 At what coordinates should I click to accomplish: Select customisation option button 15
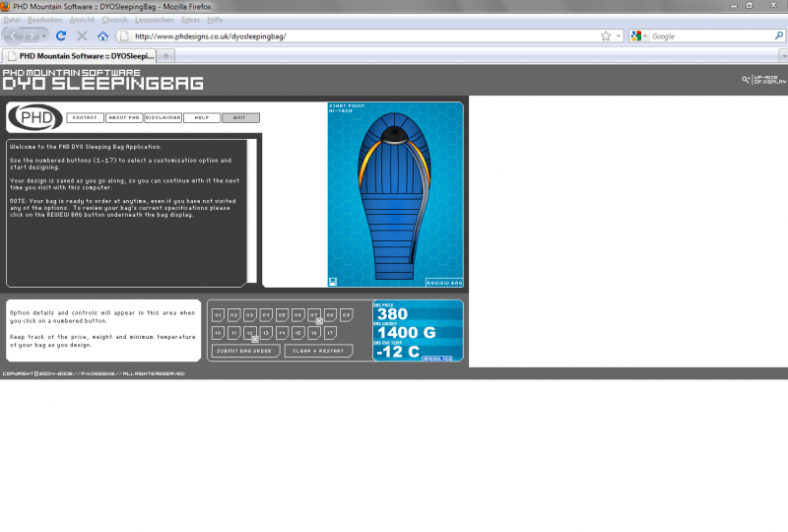[298, 333]
